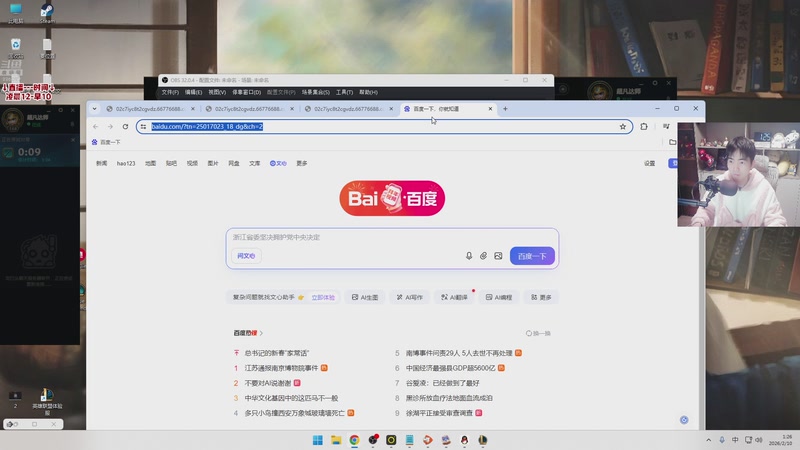The image size is (800, 450).
Task: Refresh hot list with 换一换
Action: coord(538,333)
